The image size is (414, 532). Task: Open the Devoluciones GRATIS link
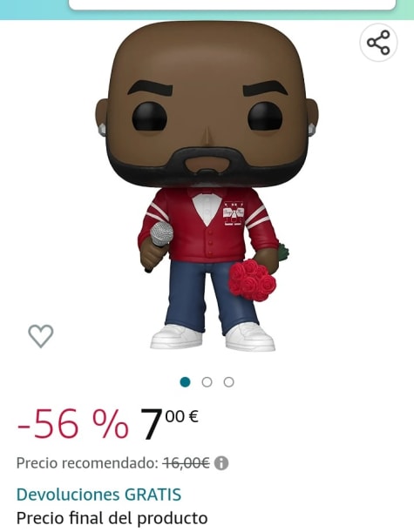point(98,495)
